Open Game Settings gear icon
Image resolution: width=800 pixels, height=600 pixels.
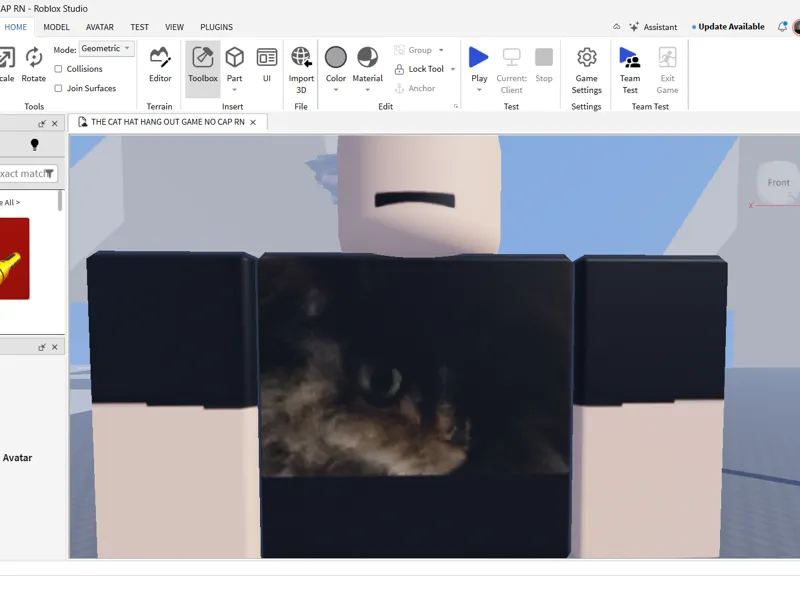(586, 57)
